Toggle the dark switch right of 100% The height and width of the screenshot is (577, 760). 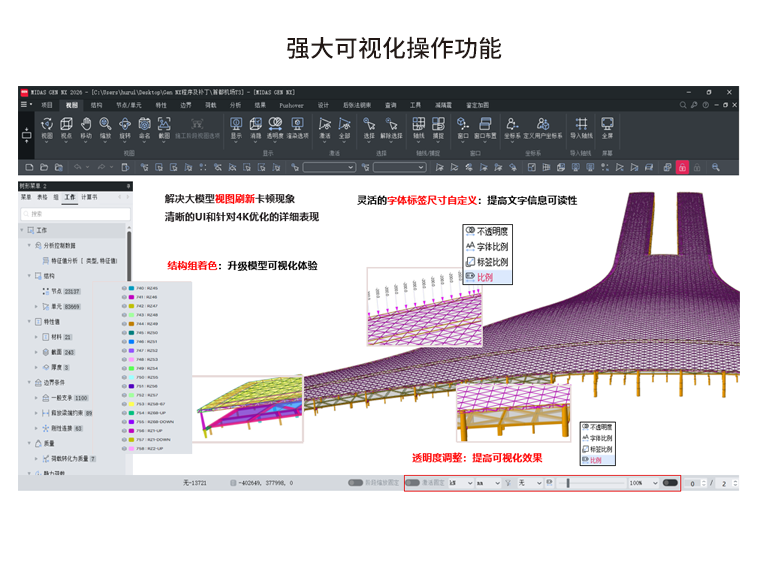(670, 483)
